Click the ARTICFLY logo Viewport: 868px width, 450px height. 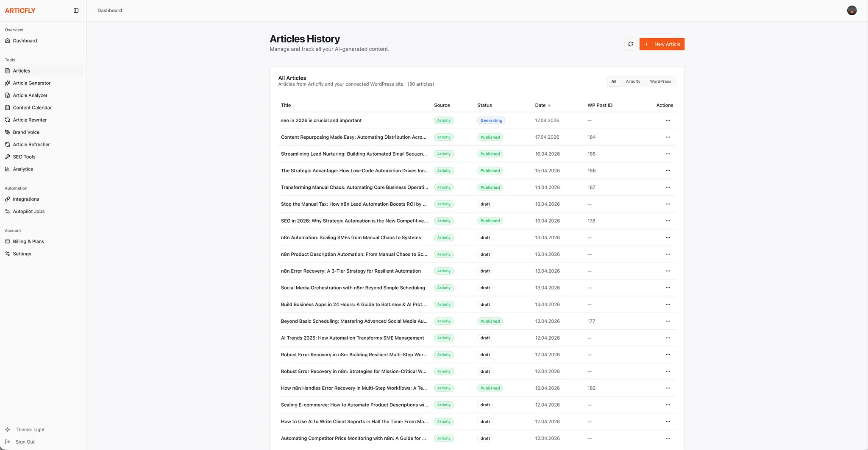tap(20, 11)
